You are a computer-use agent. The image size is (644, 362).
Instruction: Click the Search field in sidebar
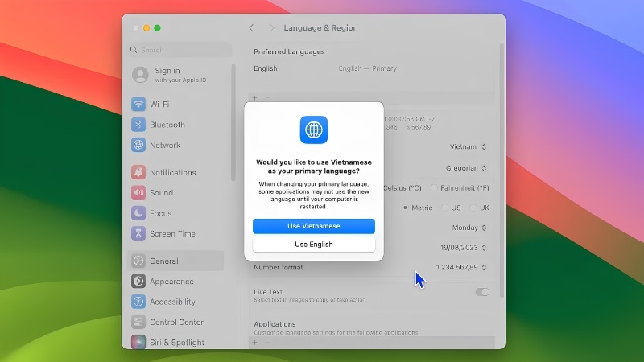[180, 50]
